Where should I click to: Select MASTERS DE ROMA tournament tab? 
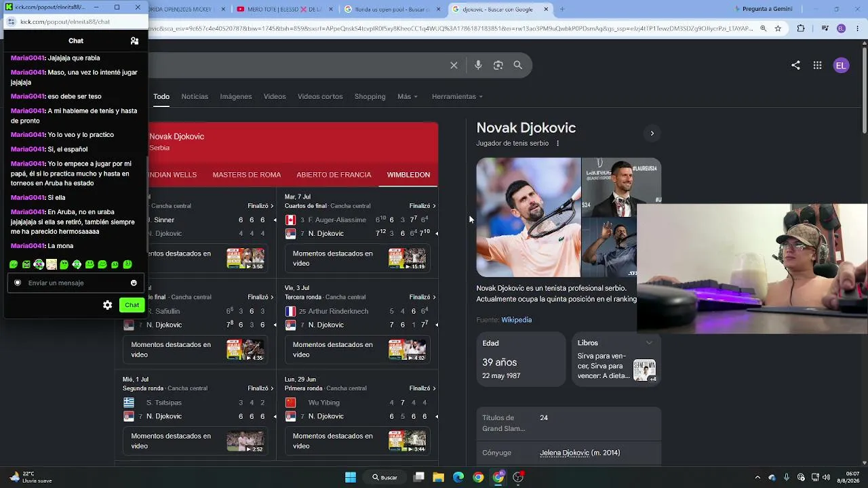247,175
